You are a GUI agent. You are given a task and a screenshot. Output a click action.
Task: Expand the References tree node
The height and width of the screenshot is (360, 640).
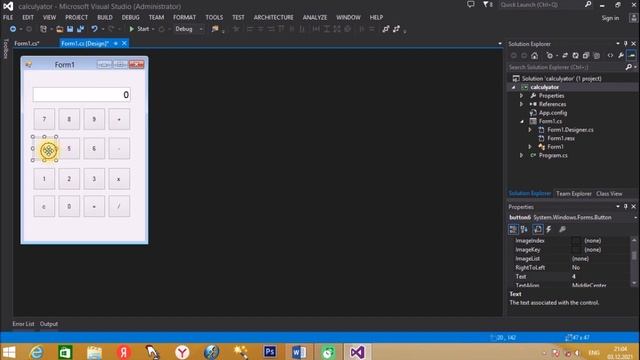click(x=521, y=104)
